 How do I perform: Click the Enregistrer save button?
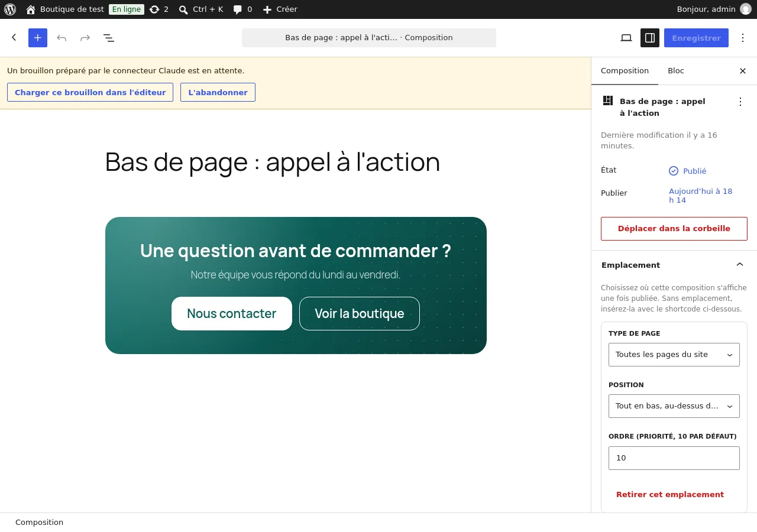[x=696, y=38]
